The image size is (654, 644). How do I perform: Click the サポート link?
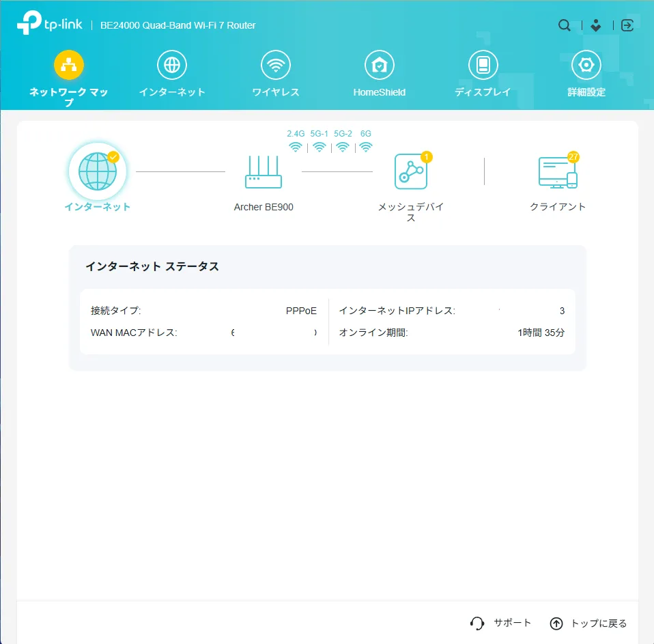click(x=513, y=623)
